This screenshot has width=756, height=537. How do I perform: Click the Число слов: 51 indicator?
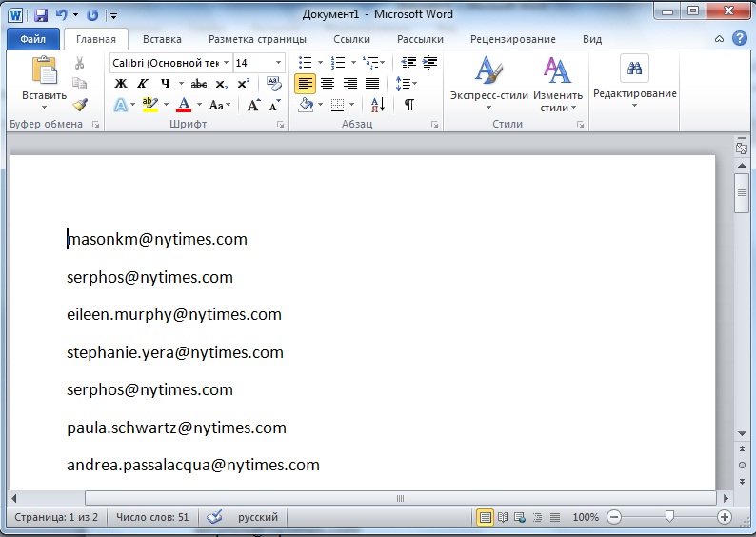[152, 517]
